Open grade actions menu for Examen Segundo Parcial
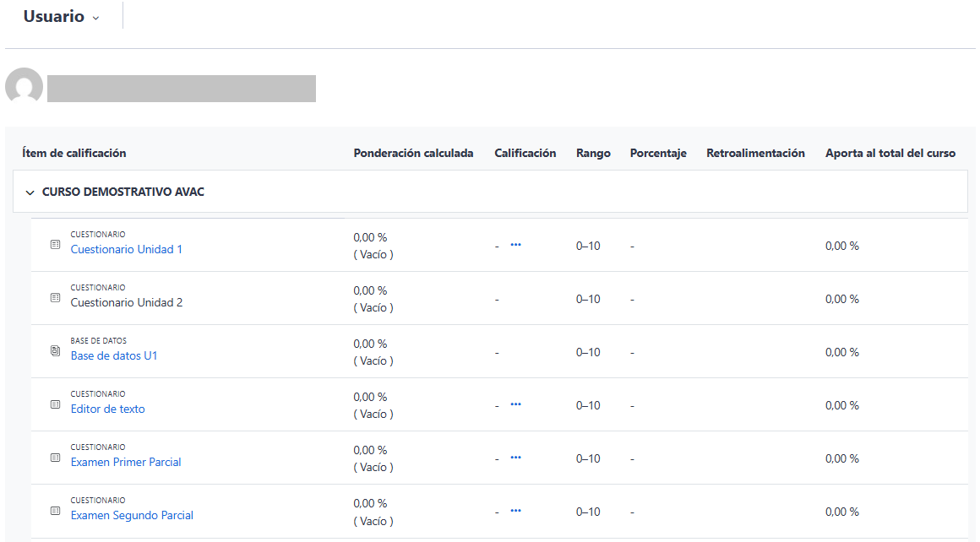The height and width of the screenshot is (542, 980). pyautogui.click(x=515, y=511)
